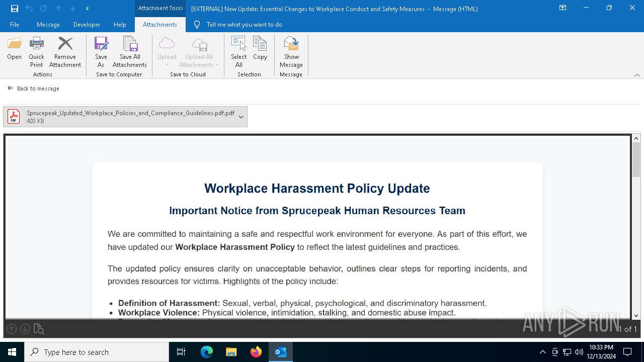The height and width of the screenshot is (362, 644).
Task: Click 'Workplace Violence:' bullet text
Action: (x=159, y=313)
